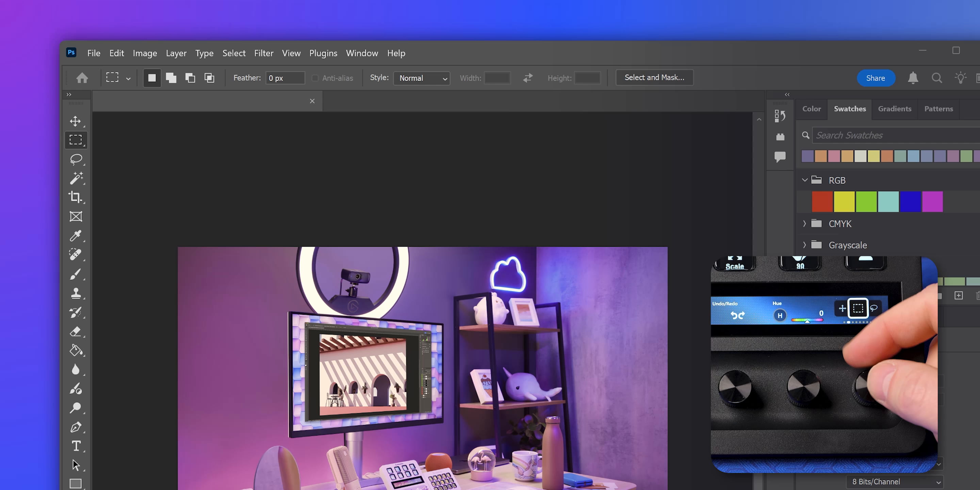Click the canvas scroll-up arrow

[x=759, y=119]
